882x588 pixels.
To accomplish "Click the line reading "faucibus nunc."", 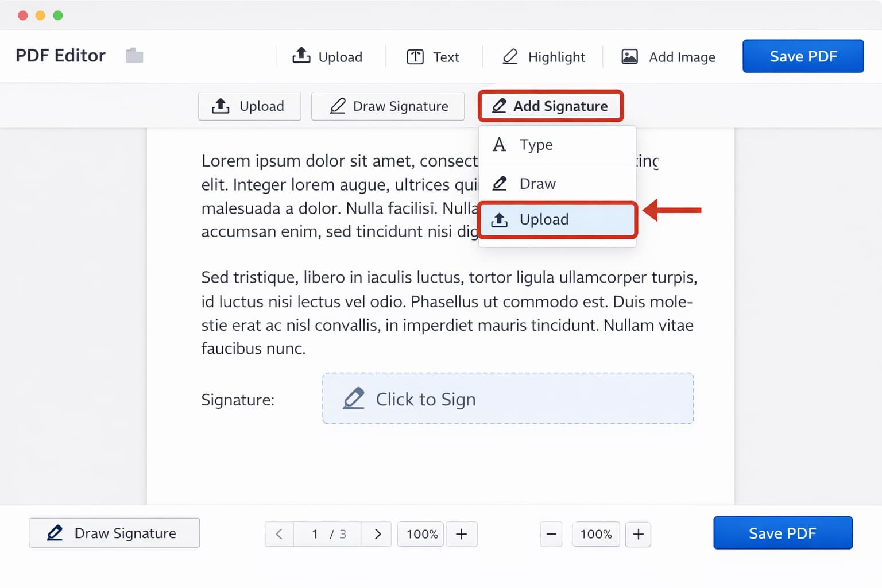I will tap(253, 349).
